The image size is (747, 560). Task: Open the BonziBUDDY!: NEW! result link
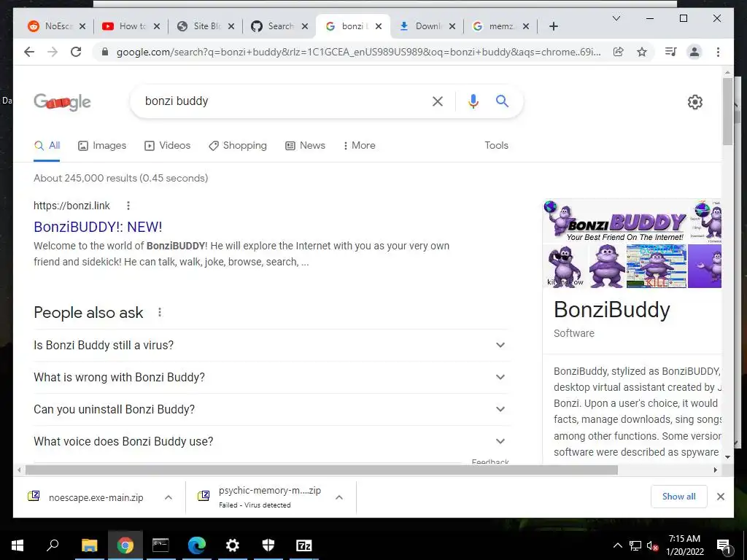click(x=98, y=227)
